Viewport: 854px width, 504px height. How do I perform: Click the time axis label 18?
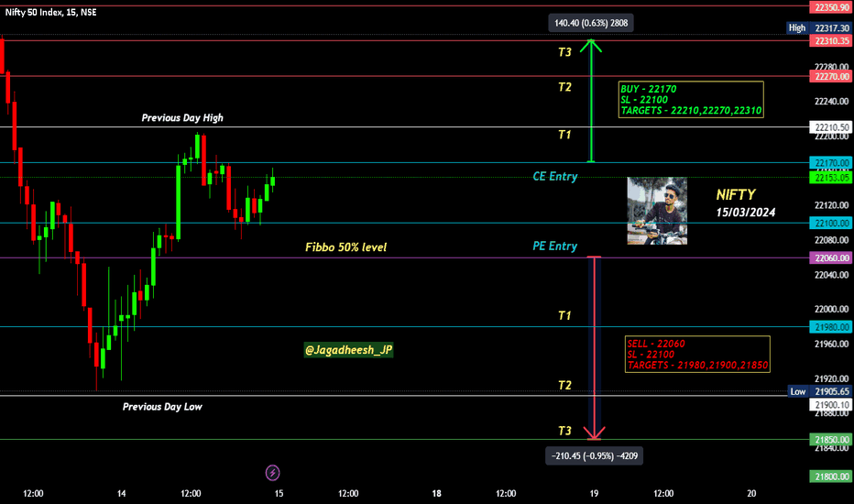click(x=437, y=493)
